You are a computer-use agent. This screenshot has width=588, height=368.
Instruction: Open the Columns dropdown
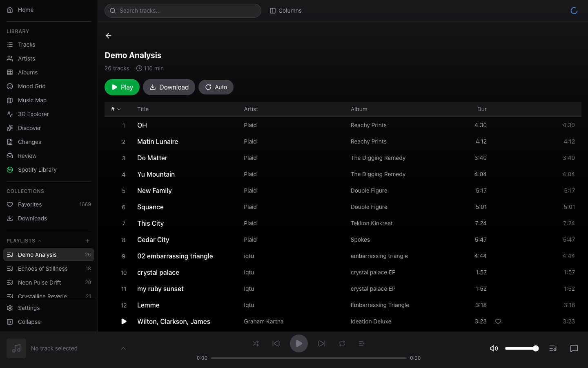tap(285, 11)
